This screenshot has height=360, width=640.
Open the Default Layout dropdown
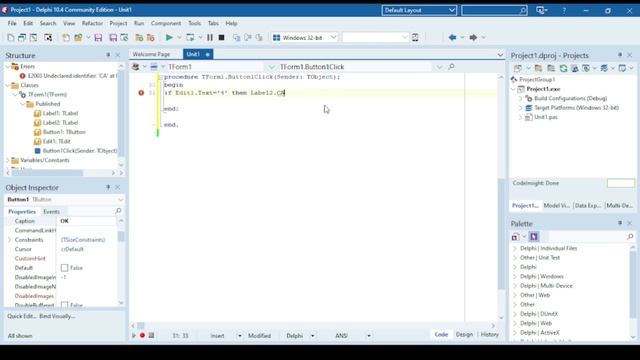452,10
